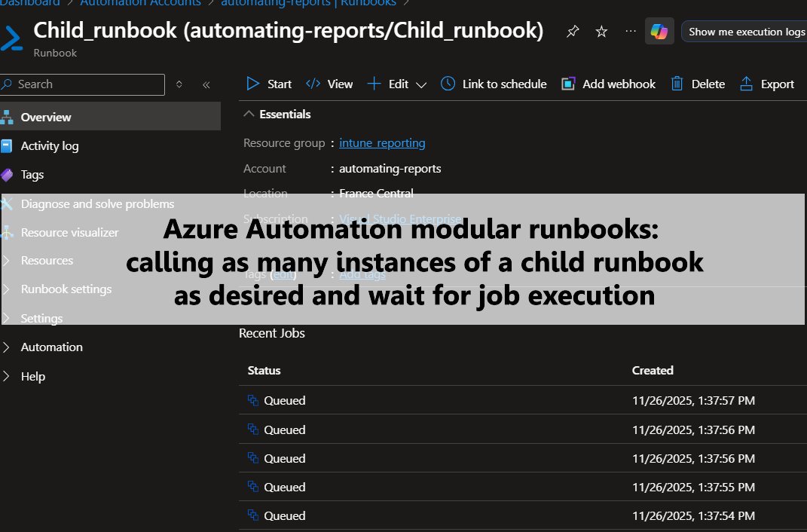The height and width of the screenshot is (532, 807).
Task: Click the queued status icon of 1:37:54 PM job
Action: click(252, 515)
